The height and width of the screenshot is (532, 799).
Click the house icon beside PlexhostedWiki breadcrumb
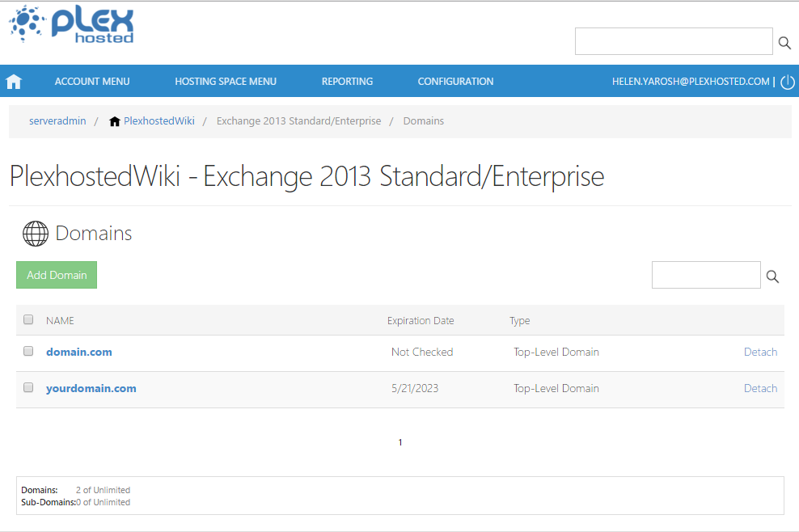click(115, 121)
